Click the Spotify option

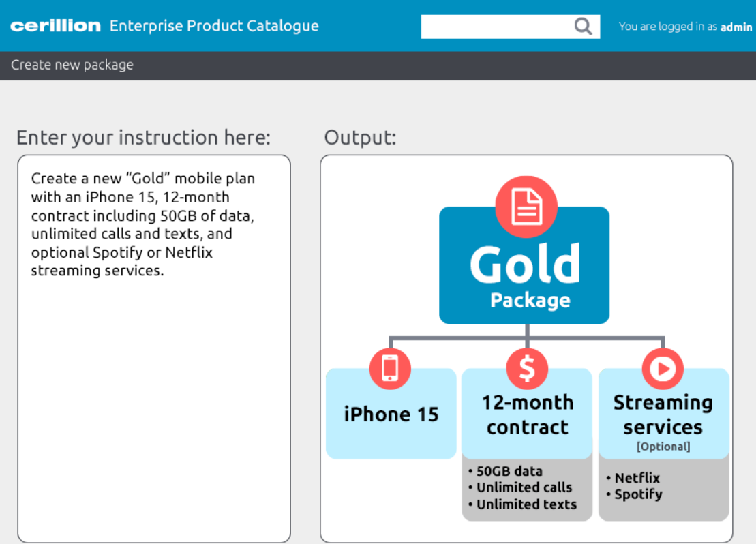point(638,494)
